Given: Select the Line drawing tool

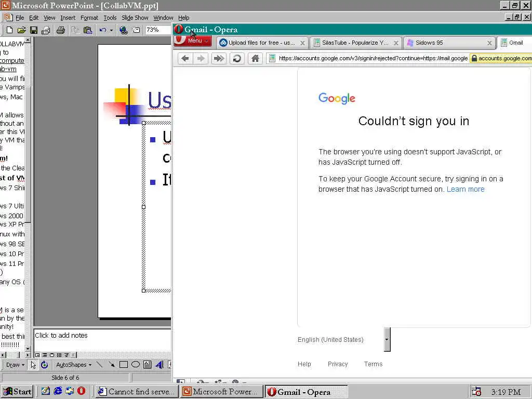Looking at the screenshot, I should click(99, 365).
